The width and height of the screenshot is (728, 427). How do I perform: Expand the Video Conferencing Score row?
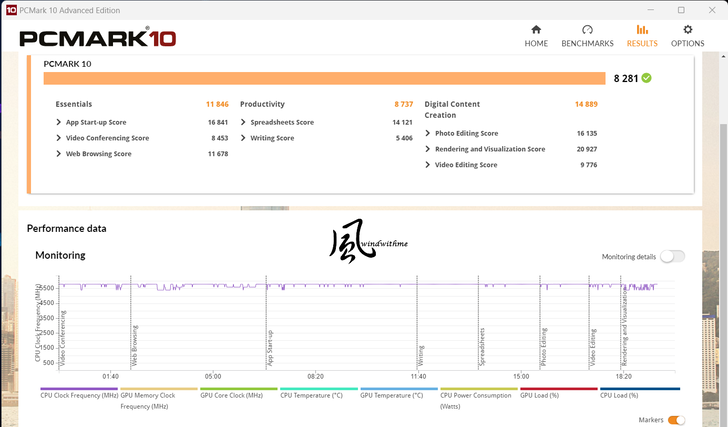point(59,138)
